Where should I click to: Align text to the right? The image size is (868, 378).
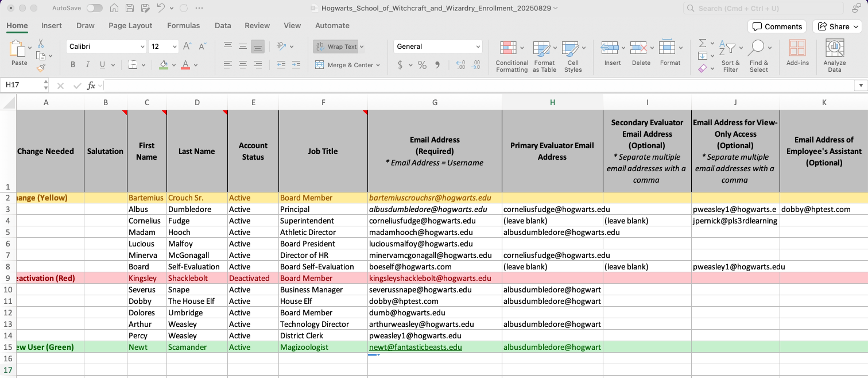click(x=258, y=65)
